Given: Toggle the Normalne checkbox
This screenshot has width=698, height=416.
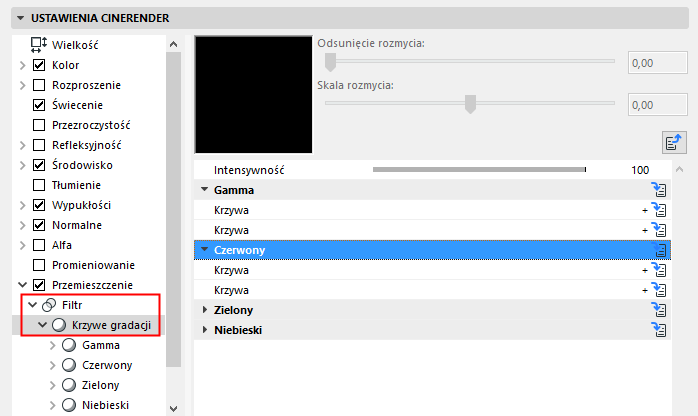Looking at the screenshot, I should point(39,225).
